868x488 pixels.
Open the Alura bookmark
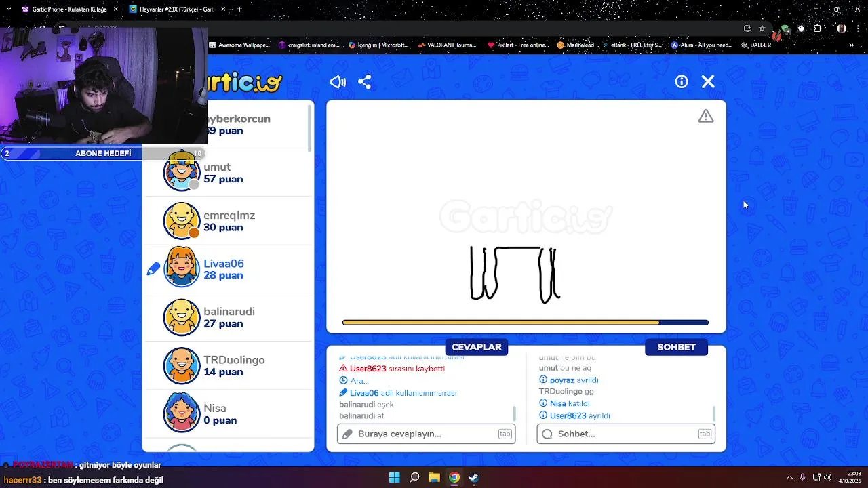(702, 45)
